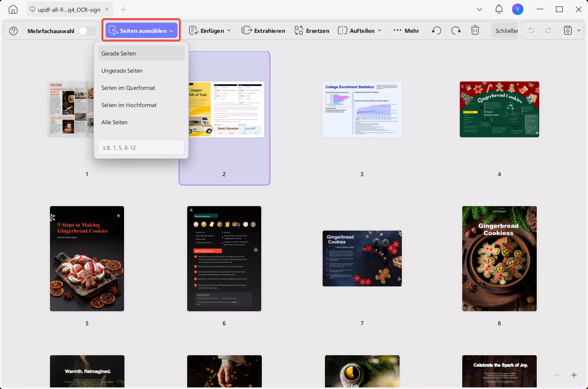Image resolution: width=588 pixels, height=389 pixels.
Task: Select College Enrollment Statistics page 3 thumbnail
Action: (x=362, y=109)
